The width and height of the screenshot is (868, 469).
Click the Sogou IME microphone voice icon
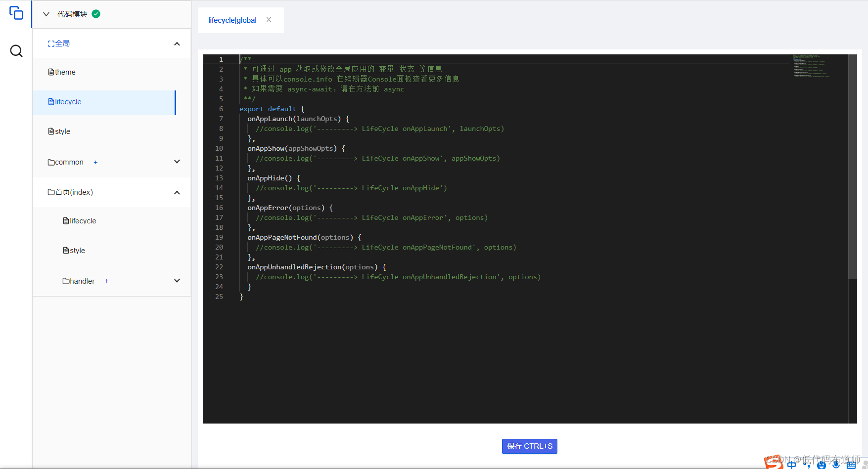click(836, 465)
